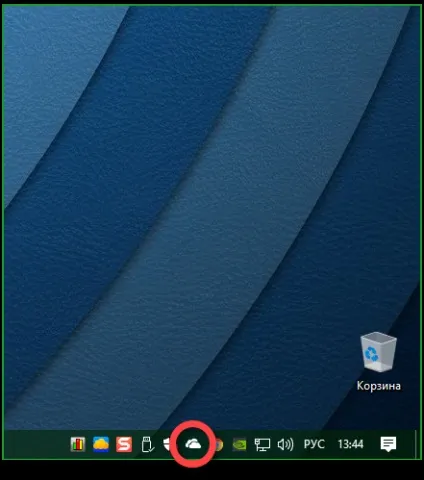Open the volume speaker icon

[285, 445]
